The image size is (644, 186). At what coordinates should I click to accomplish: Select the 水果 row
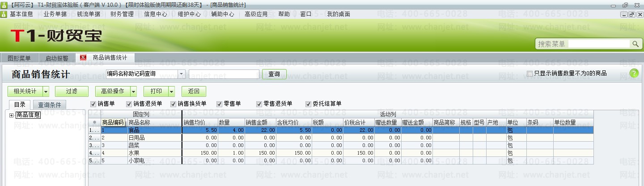pyautogui.click(x=341, y=153)
